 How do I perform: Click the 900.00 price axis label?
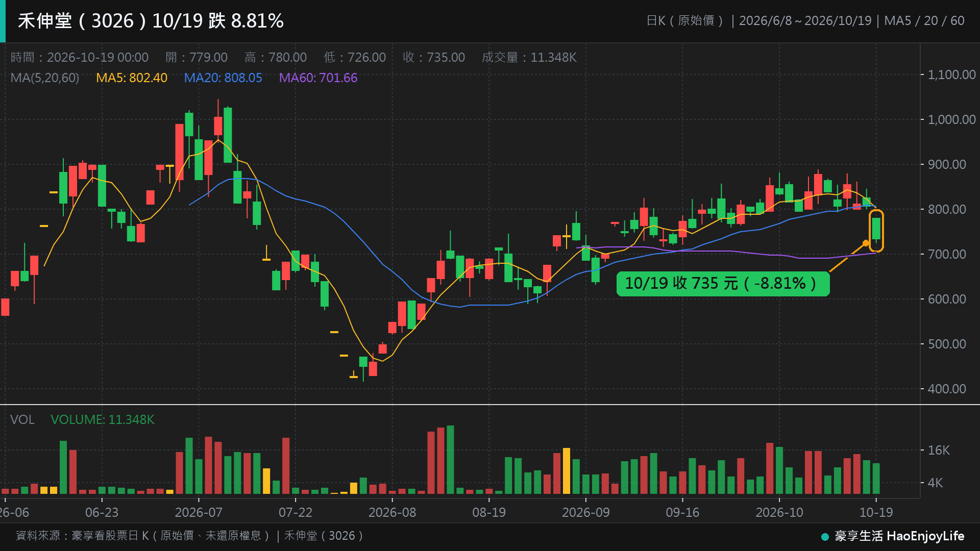pyautogui.click(x=947, y=165)
